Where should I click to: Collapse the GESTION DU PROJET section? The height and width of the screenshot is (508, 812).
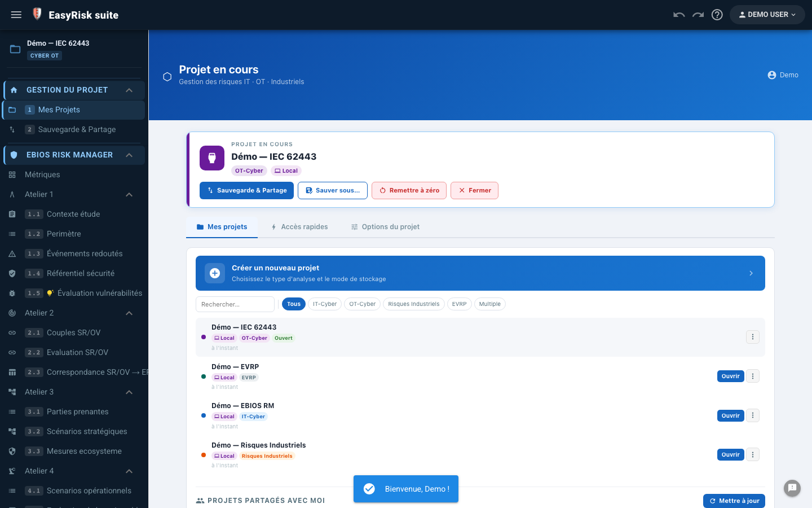pos(129,90)
